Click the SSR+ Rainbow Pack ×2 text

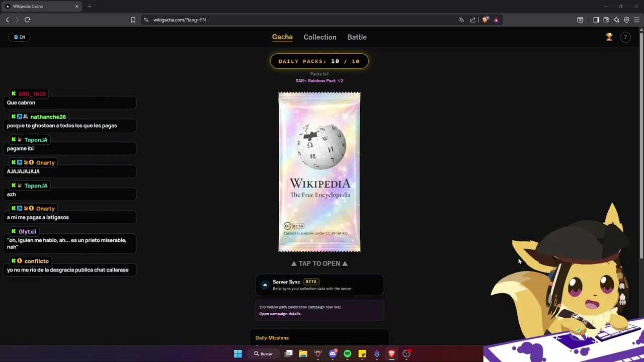click(x=319, y=80)
